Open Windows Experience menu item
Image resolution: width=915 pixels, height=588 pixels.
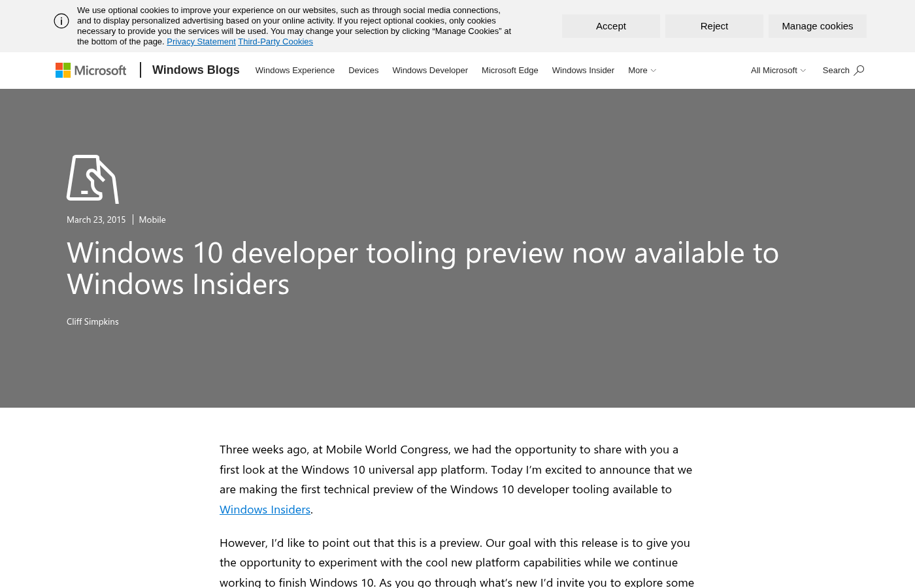(295, 71)
